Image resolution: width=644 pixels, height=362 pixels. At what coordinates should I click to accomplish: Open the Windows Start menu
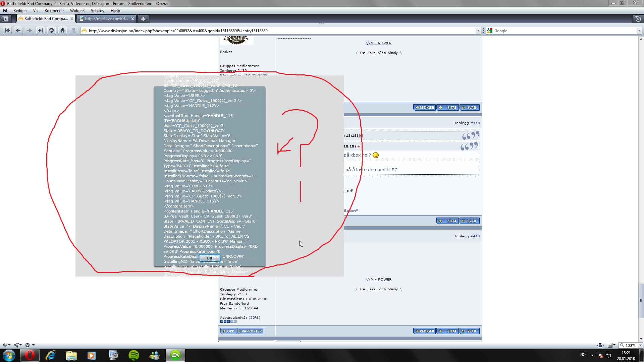(x=9, y=355)
